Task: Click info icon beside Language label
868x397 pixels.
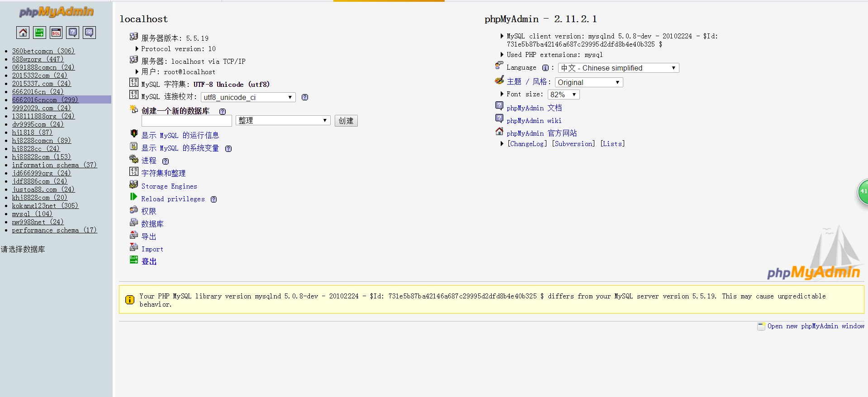Action: (545, 68)
